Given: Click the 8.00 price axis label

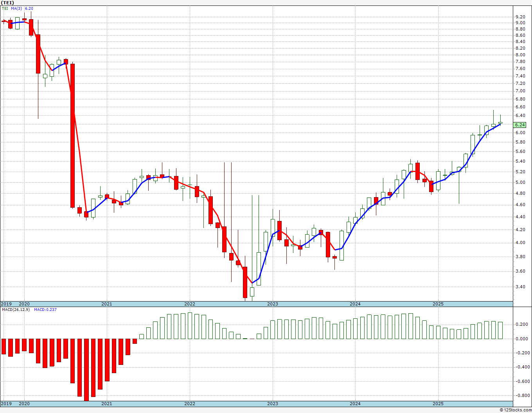Looking at the screenshot, I should coord(521,55).
